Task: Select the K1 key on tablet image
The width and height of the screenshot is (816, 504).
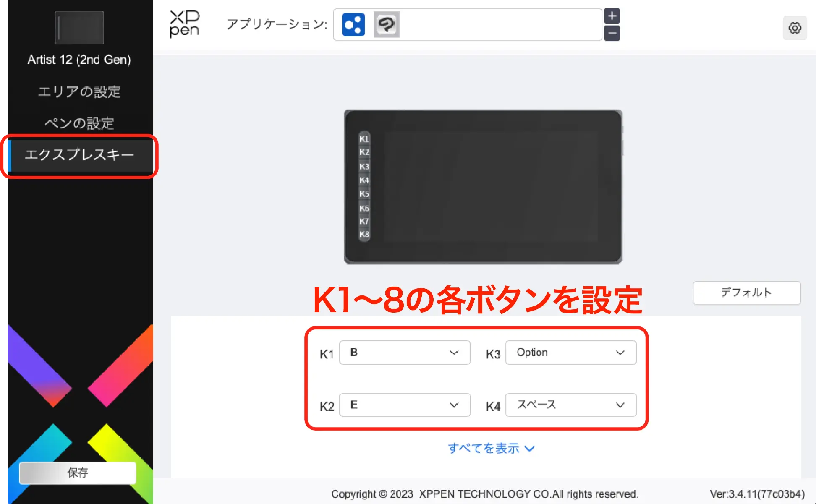Action: point(364,139)
